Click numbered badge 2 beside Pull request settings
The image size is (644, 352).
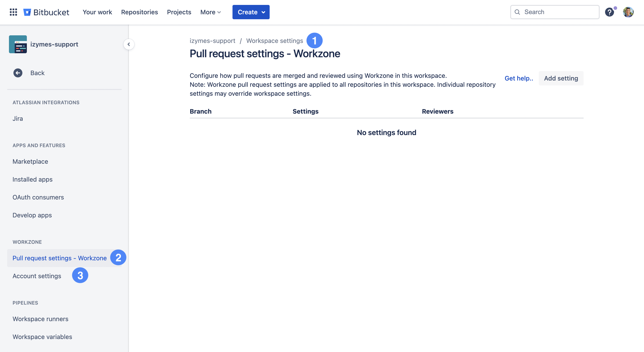(x=118, y=257)
